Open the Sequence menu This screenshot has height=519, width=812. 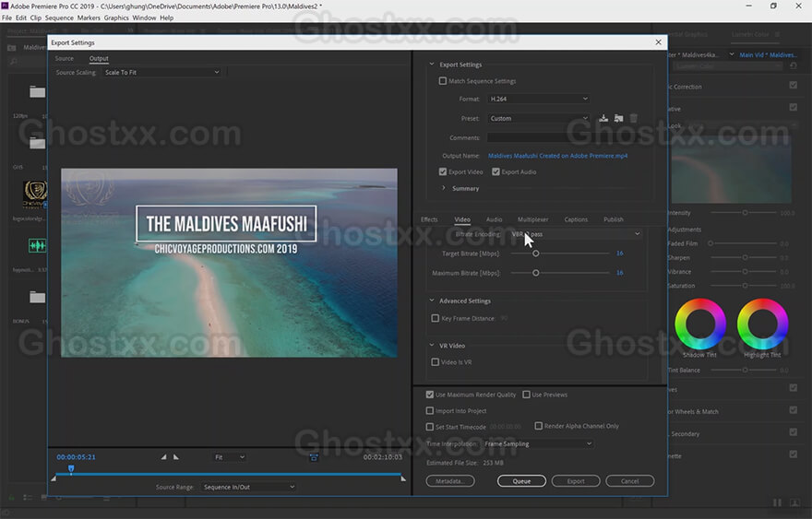pyautogui.click(x=59, y=18)
